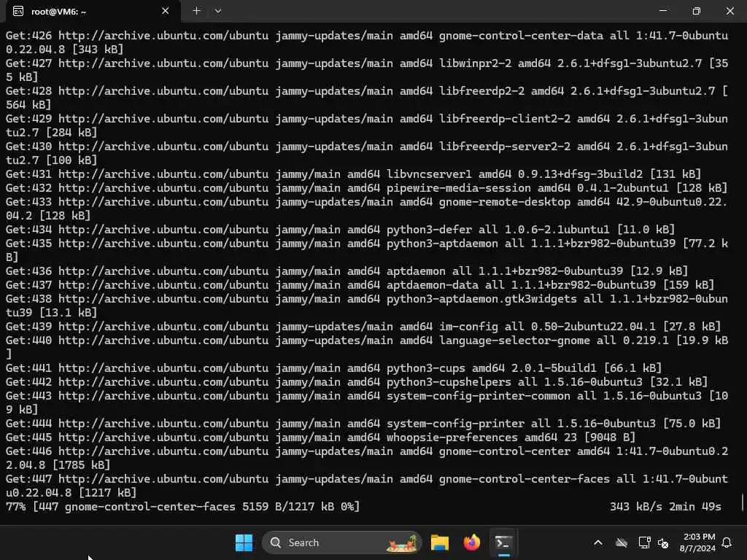Click Get:431 libvncserver1 line
Image resolution: width=747 pixels, height=560 pixels.
coord(354,174)
